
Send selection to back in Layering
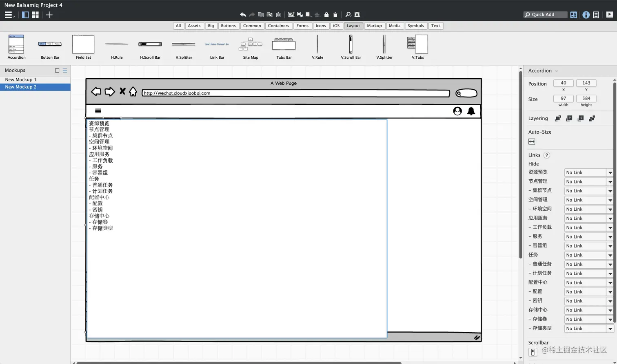click(x=592, y=119)
